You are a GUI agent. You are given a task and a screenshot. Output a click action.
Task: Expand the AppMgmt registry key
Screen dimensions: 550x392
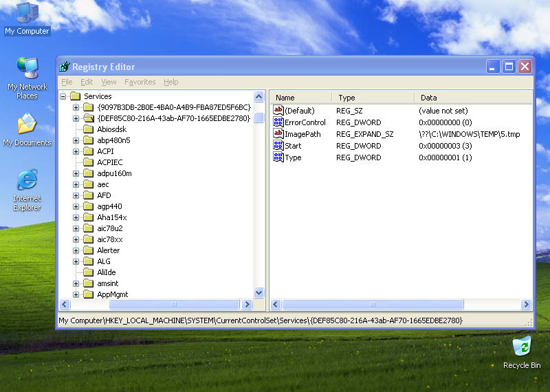point(76,294)
